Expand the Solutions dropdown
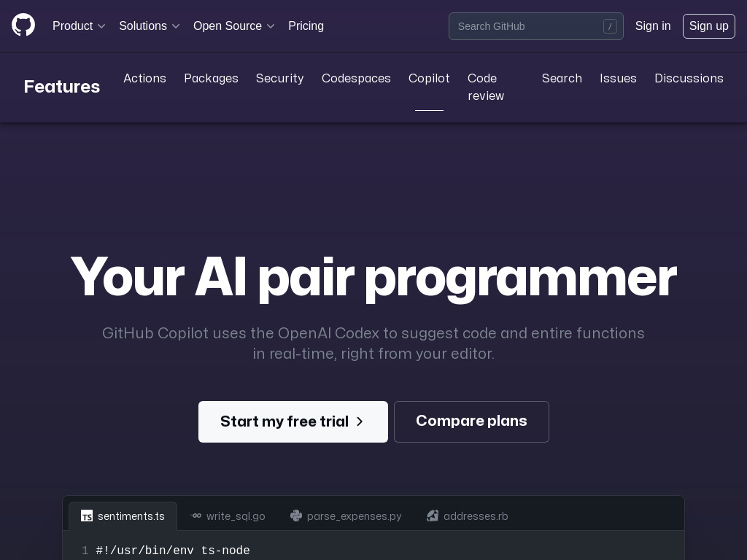This screenshot has width=747, height=560. 150,26
